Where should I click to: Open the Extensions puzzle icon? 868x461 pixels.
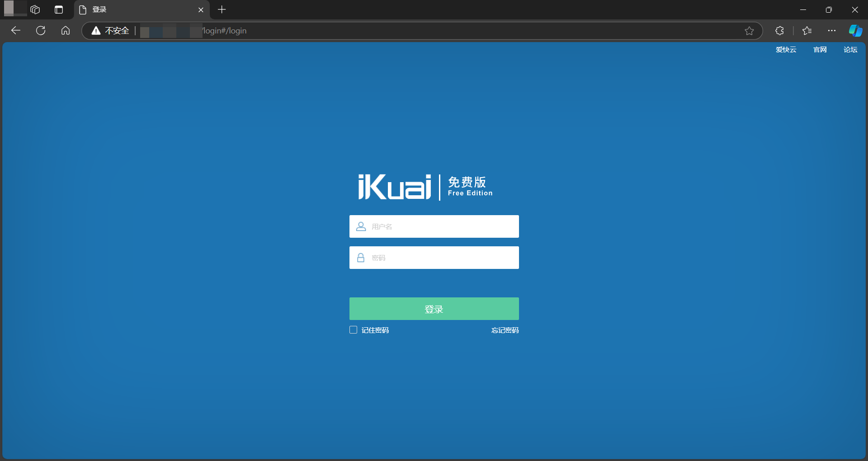pos(779,30)
